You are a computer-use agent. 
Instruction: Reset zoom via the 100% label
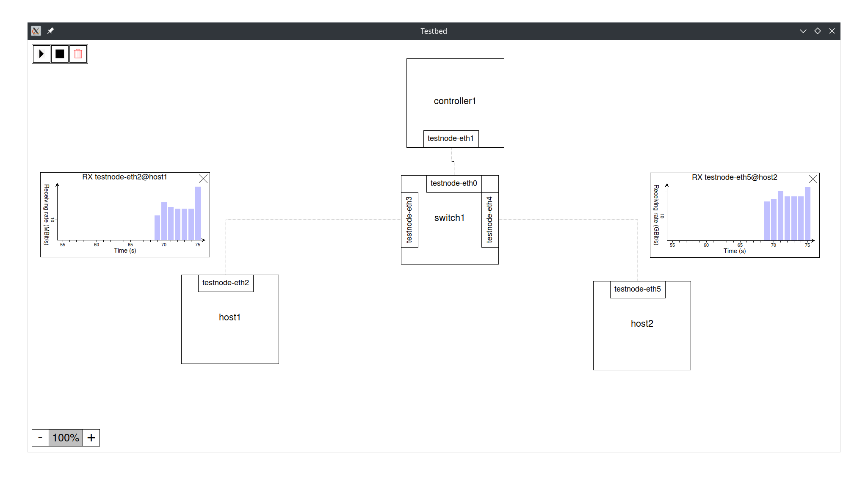66,438
